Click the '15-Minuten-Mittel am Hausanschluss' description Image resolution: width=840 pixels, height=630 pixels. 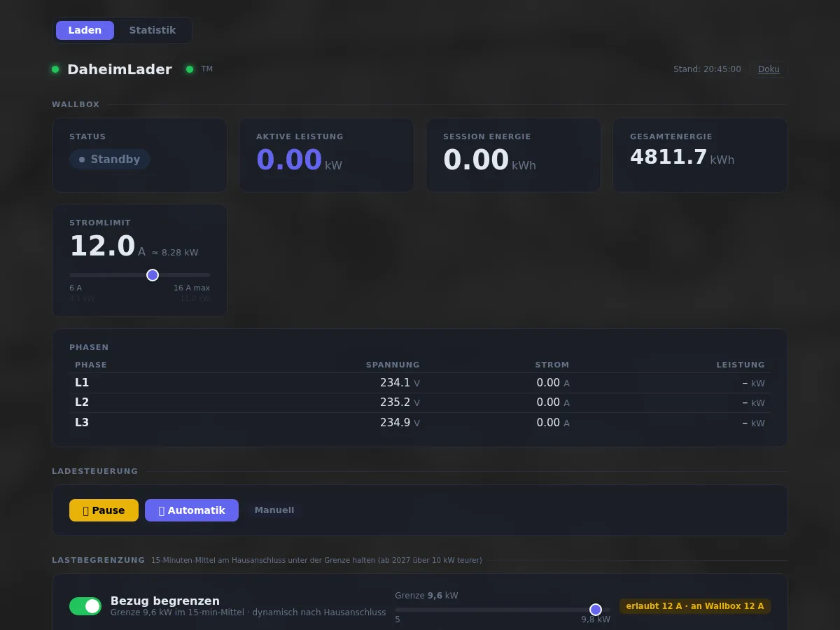pos(316,560)
